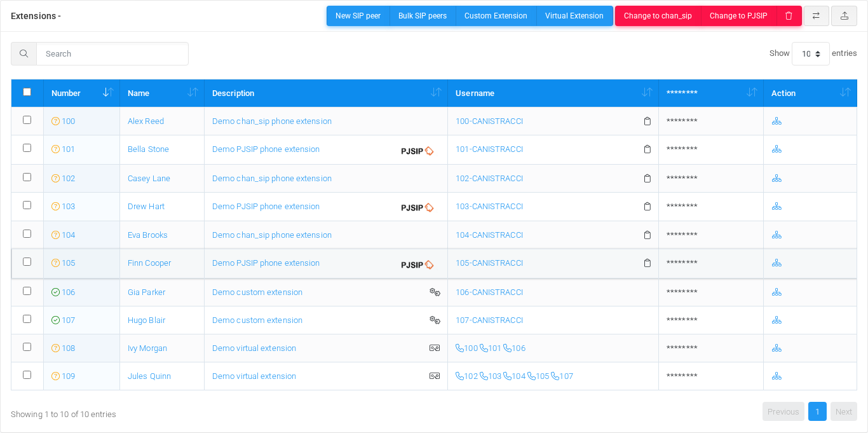
Task: Sort table by Name column
Action: (x=162, y=93)
